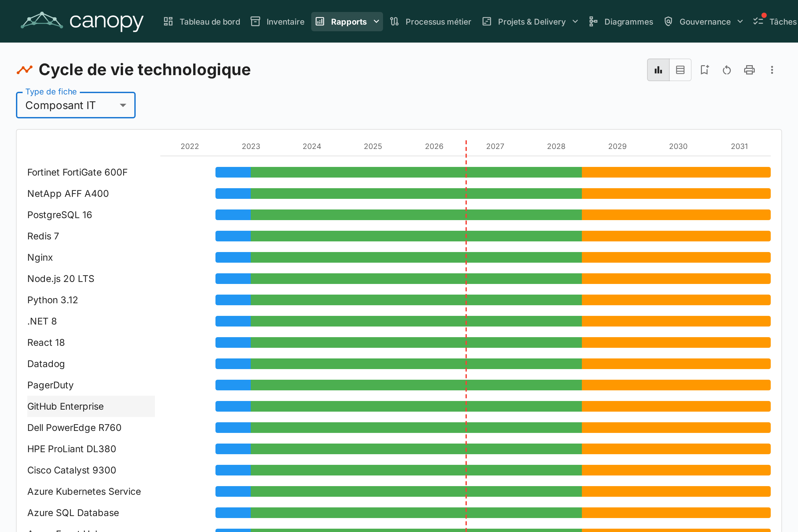Switch to chart view icon

point(658,70)
